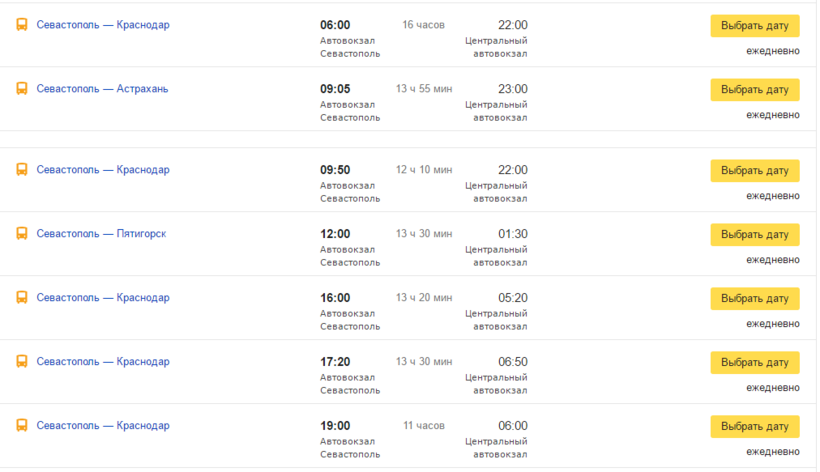Open Севастополь — Краснодар link departing 09:50
This screenshot has width=820, height=472.
point(103,169)
